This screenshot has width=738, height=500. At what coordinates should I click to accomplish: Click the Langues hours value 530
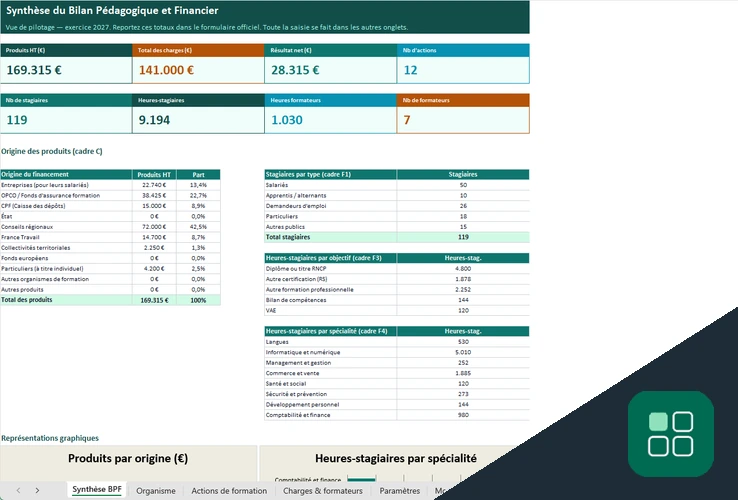pyautogui.click(x=463, y=342)
